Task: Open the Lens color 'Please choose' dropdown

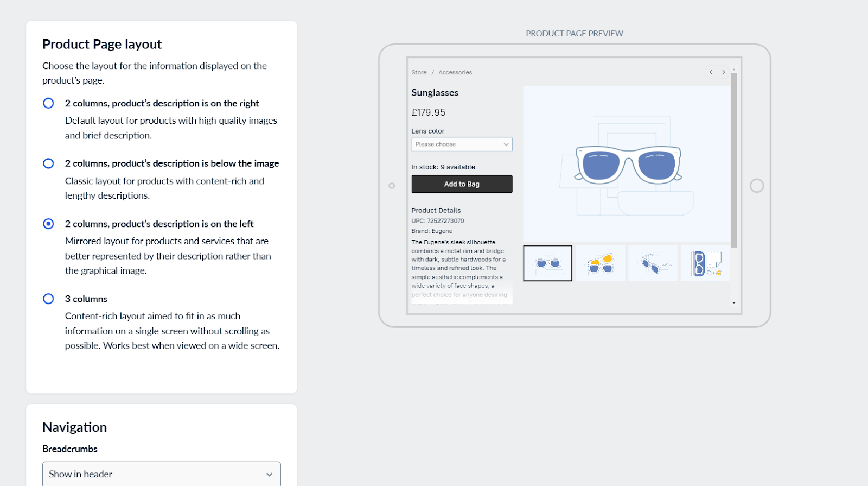Action: 462,144
